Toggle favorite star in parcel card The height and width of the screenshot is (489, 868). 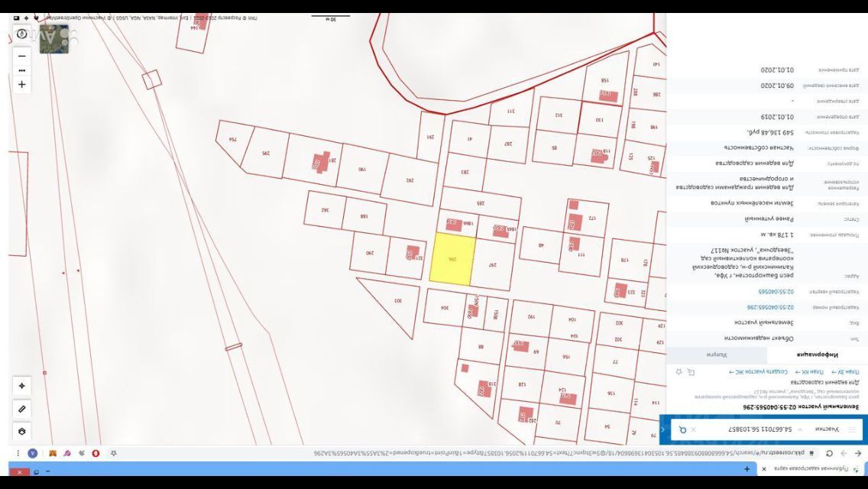coord(678,372)
